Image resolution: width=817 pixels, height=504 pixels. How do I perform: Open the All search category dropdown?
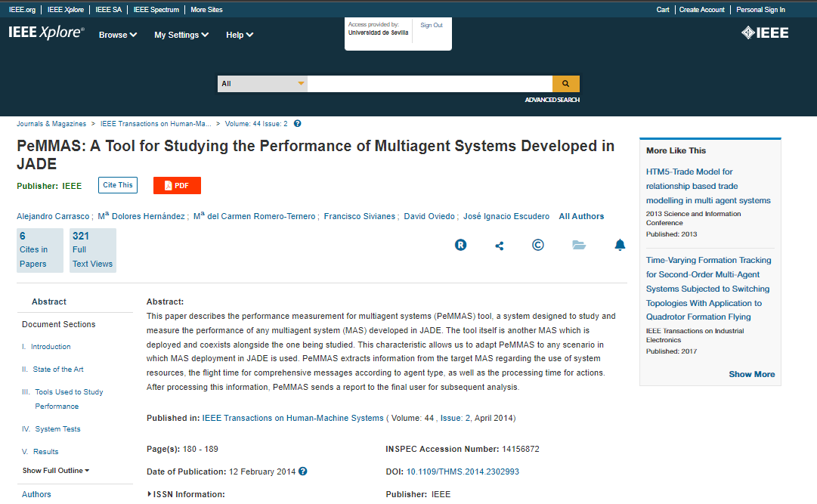[262, 84]
